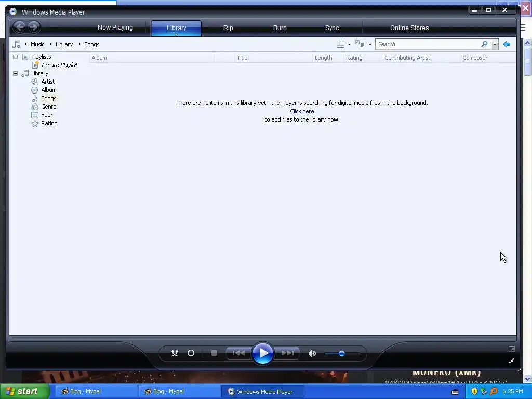Click the Windows Media Player title icon

[13, 11]
